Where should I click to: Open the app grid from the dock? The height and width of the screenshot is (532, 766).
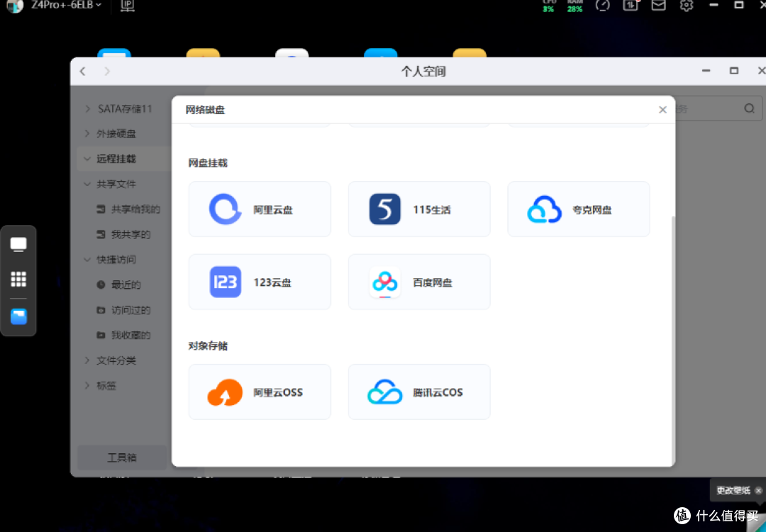[x=18, y=279]
